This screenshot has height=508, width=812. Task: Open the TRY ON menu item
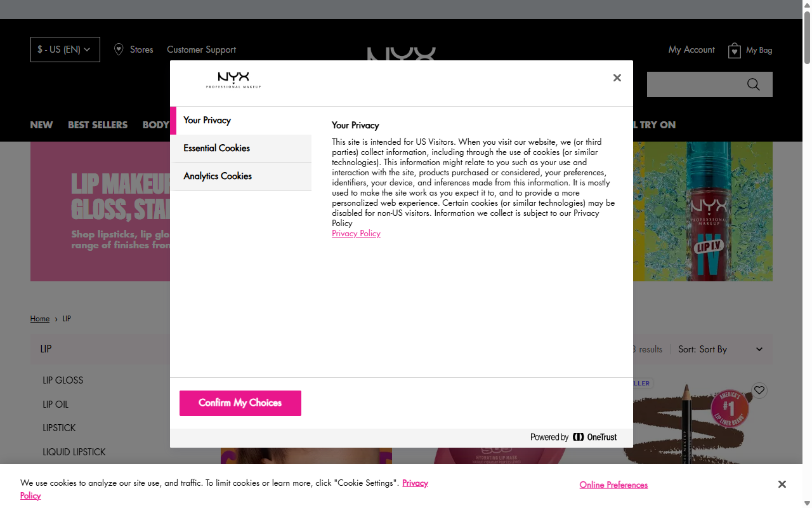[x=657, y=125]
